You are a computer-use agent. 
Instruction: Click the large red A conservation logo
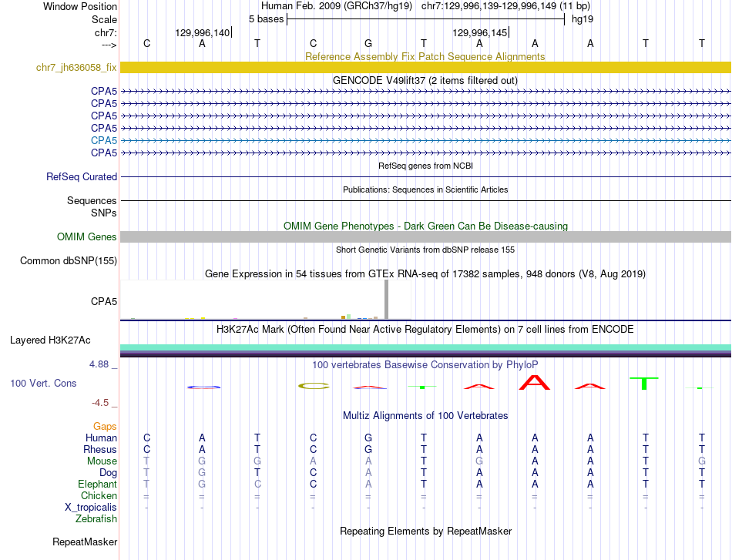click(535, 382)
